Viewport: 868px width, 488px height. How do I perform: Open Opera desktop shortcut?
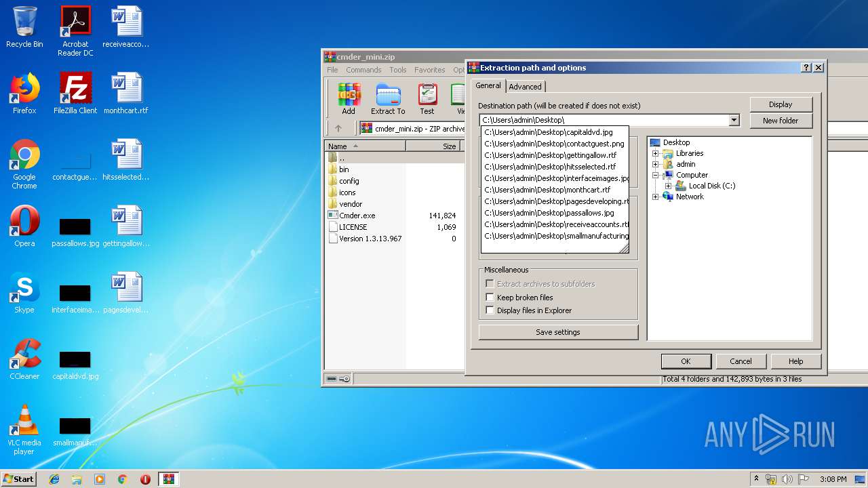point(24,226)
